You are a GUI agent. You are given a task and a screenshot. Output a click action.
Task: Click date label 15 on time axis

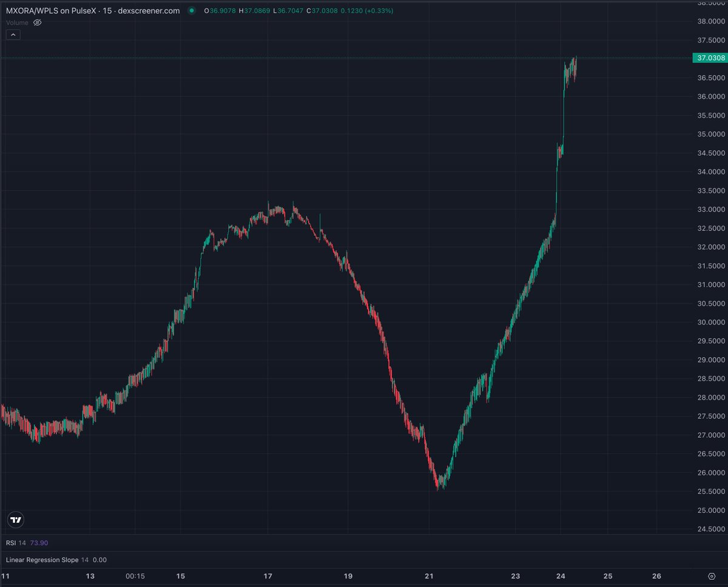[x=180, y=576]
